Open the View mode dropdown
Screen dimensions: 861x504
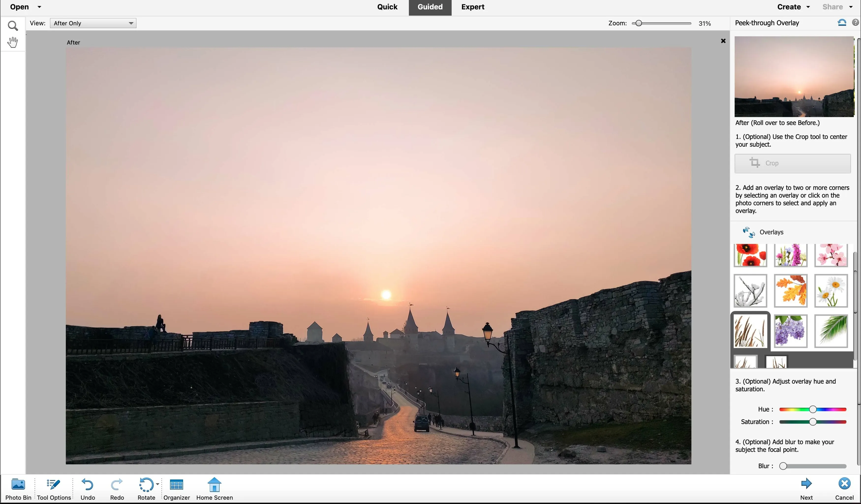(93, 23)
